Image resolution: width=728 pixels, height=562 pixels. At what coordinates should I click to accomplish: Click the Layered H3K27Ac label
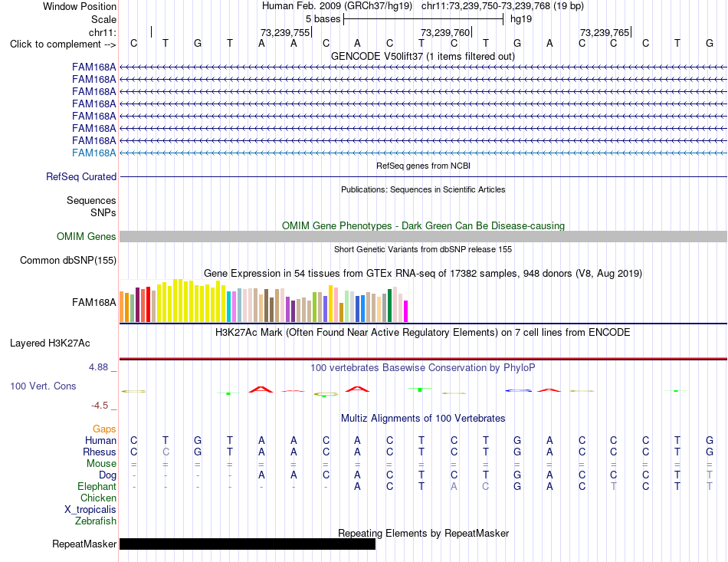50,343
